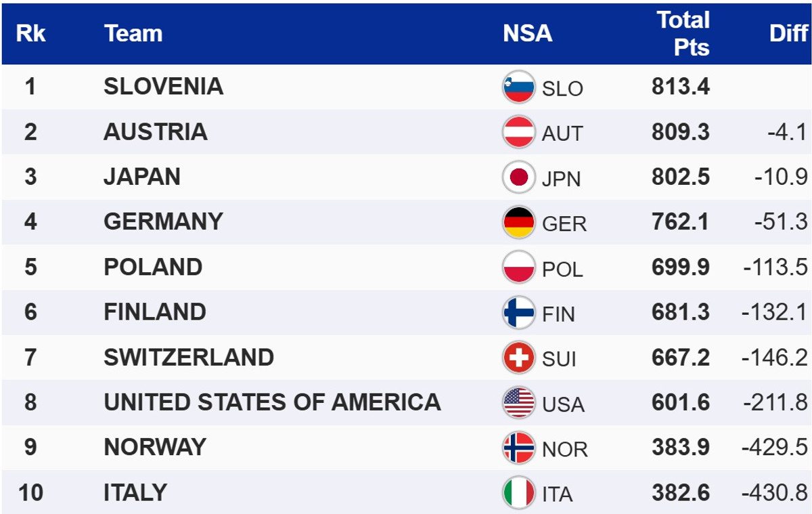Sort by the Rk column header
This screenshot has width=812, height=514.
(x=30, y=33)
